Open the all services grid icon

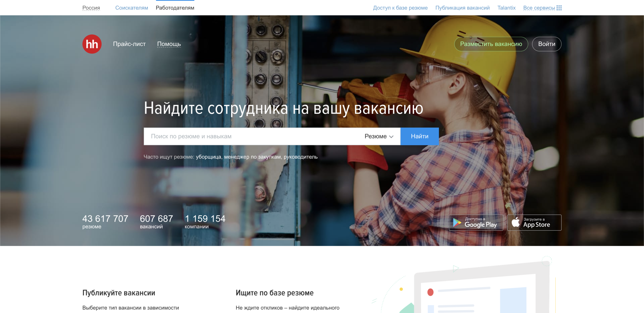click(x=559, y=8)
